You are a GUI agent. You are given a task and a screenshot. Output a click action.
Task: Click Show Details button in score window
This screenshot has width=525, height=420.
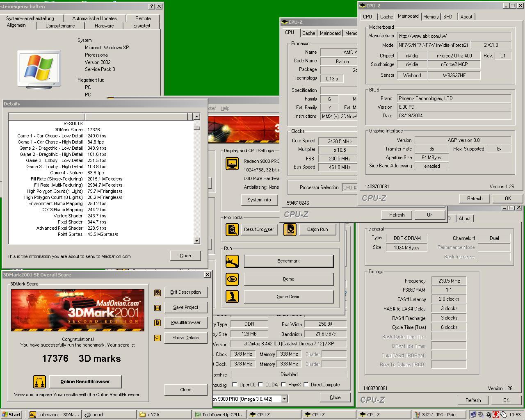[x=185, y=338]
